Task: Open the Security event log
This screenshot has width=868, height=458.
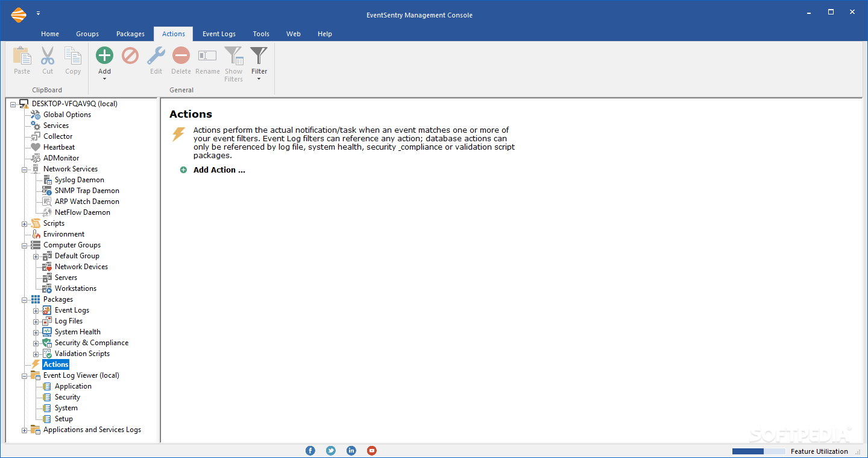Action: [68, 397]
